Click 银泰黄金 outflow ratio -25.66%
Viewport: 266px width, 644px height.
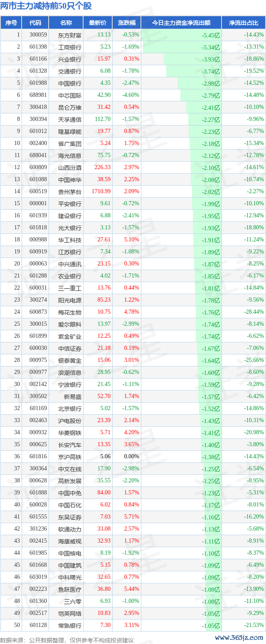(254, 360)
